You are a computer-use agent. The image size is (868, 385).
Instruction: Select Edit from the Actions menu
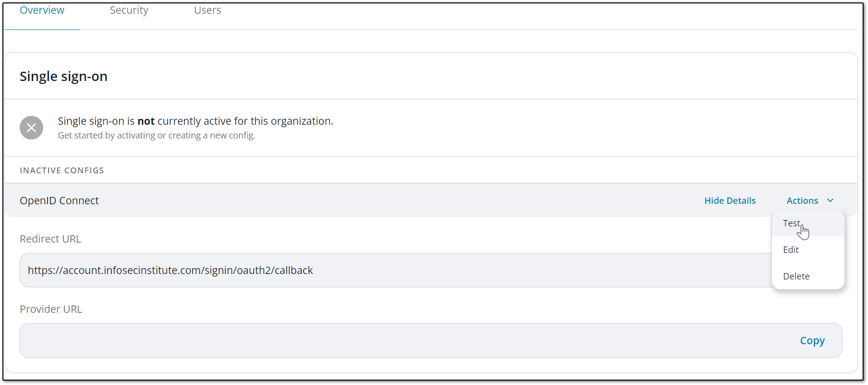pyautogui.click(x=790, y=249)
